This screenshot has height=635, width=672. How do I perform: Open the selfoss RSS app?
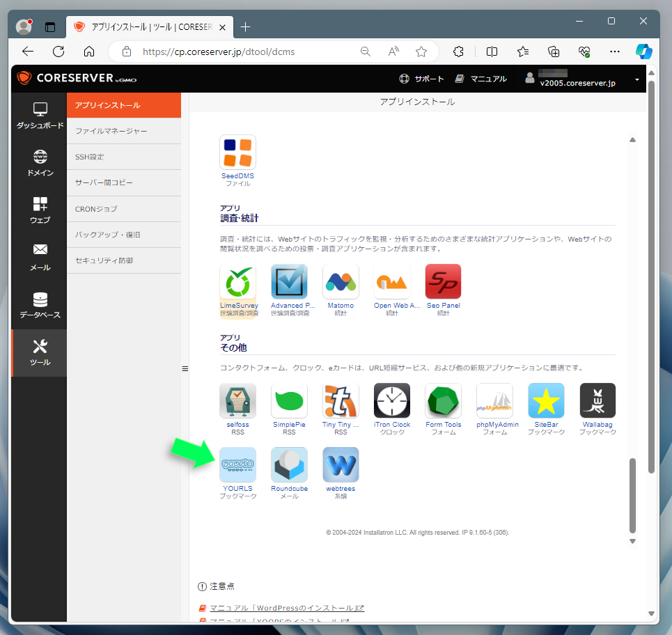click(x=237, y=400)
